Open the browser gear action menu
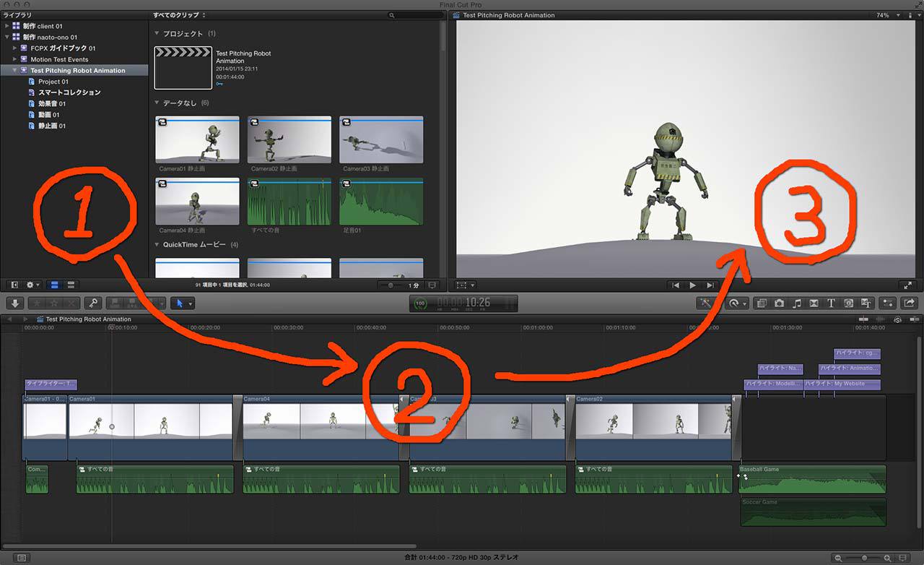The image size is (924, 565). (32, 285)
